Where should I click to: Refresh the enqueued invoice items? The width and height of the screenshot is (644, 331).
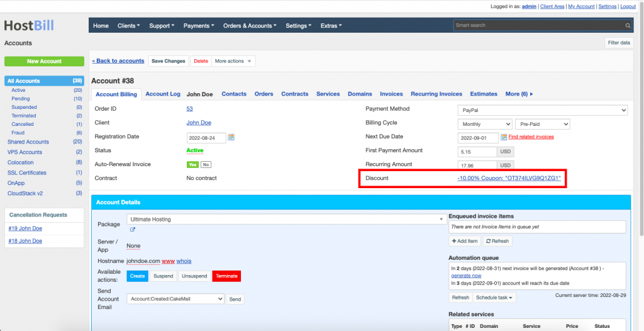pos(497,241)
